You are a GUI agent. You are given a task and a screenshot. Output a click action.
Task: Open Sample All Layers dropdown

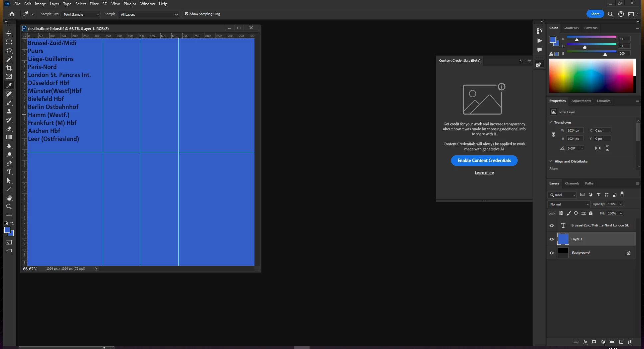tap(148, 14)
